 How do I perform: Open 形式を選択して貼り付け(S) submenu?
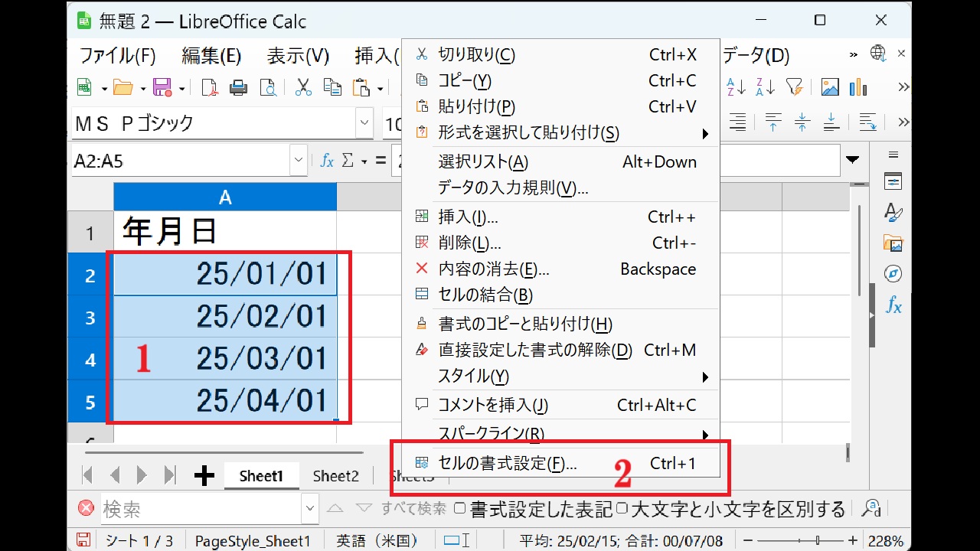pos(560,132)
